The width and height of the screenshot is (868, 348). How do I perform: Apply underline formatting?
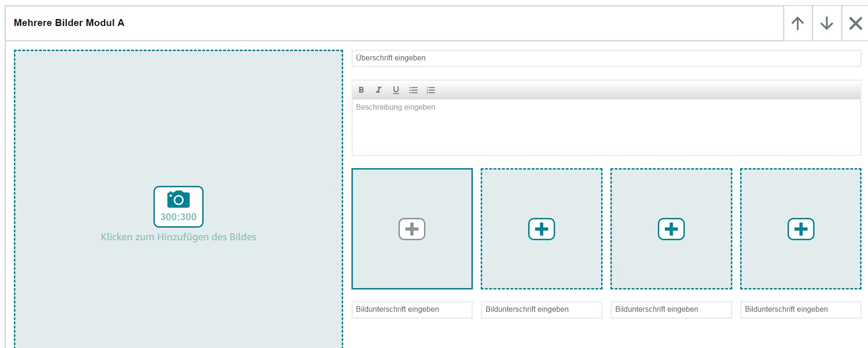pos(396,90)
